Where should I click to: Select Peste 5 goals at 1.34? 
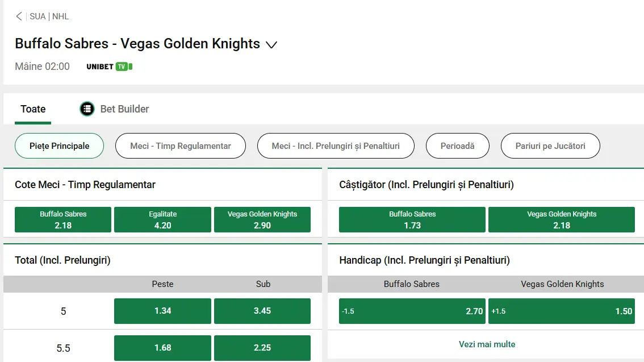pos(162,311)
